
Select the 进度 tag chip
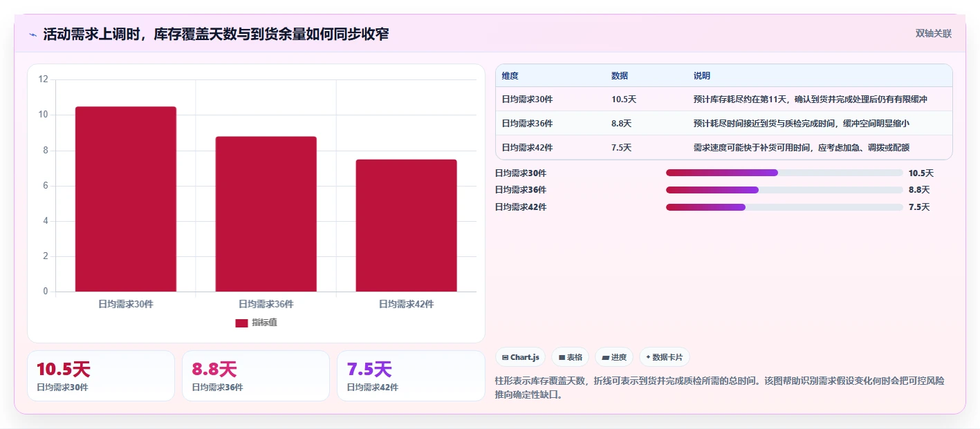point(614,357)
